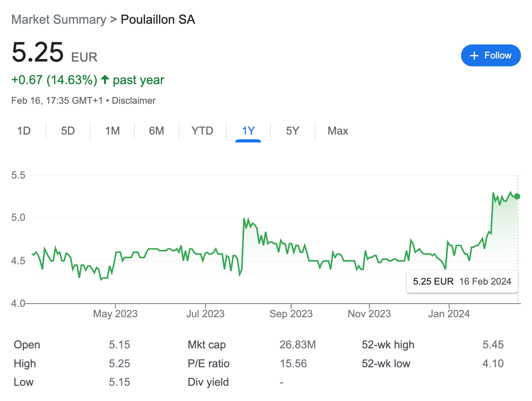The height and width of the screenshot is (401, 532).
Task: Select the 5D time range tab
Action: [x=68, y=131]
